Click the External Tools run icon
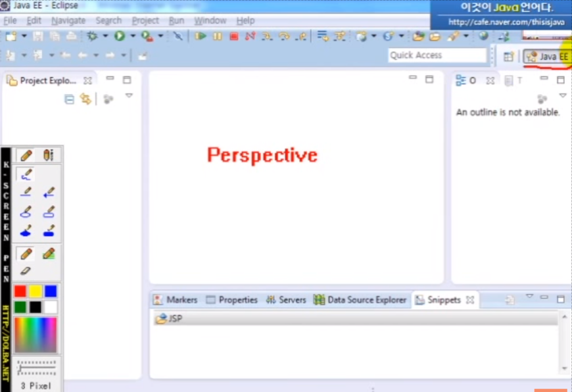The height and width of the screenshot is (392, 572). (x=147, y=36)
